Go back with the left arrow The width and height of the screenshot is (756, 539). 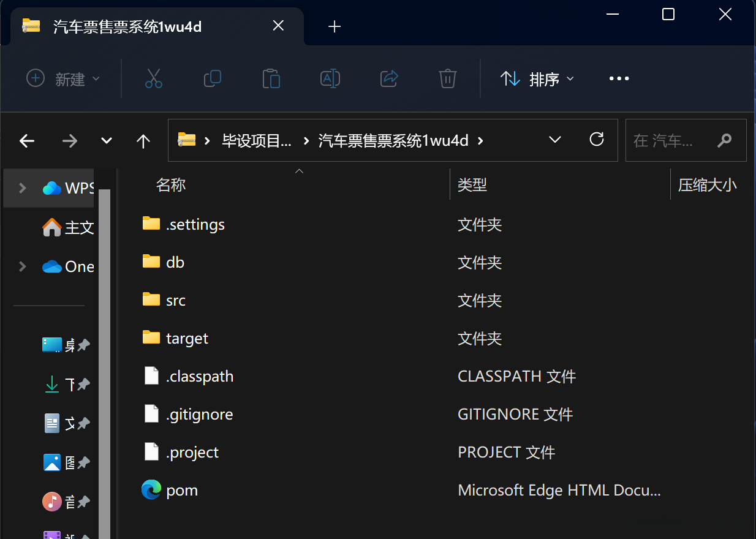tap(27, 141)
